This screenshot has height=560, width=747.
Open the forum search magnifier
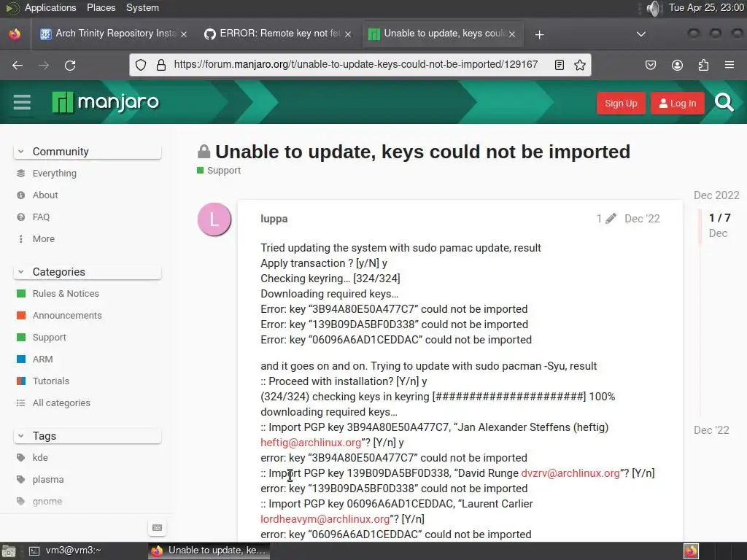click(724, 102)
